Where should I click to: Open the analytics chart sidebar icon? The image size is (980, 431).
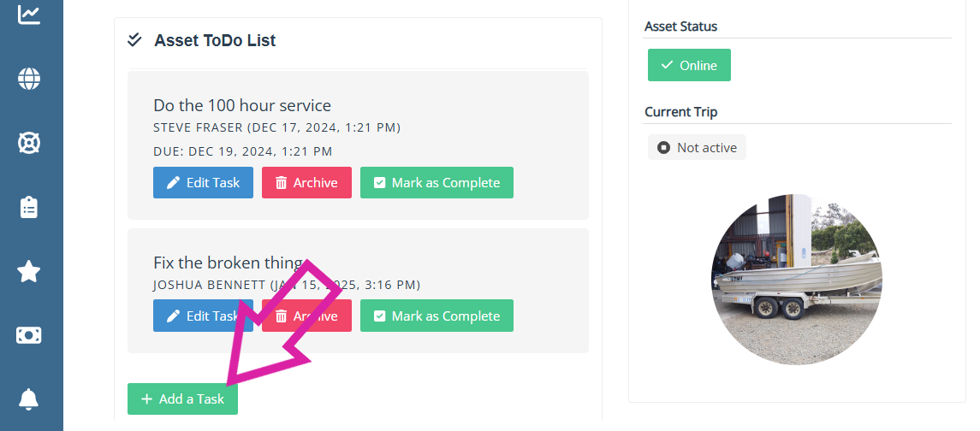tap(29, 15)
